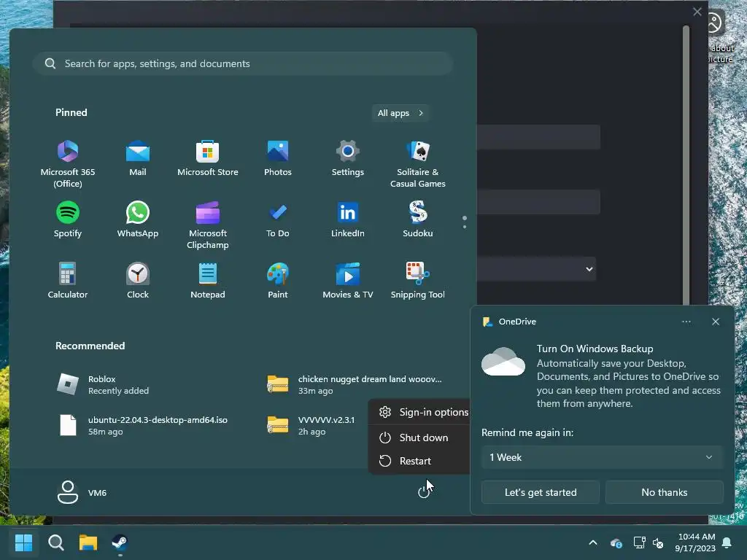Viewport: 747px width, 560px height.
Task: Click the power button icon
Action: 424,492
